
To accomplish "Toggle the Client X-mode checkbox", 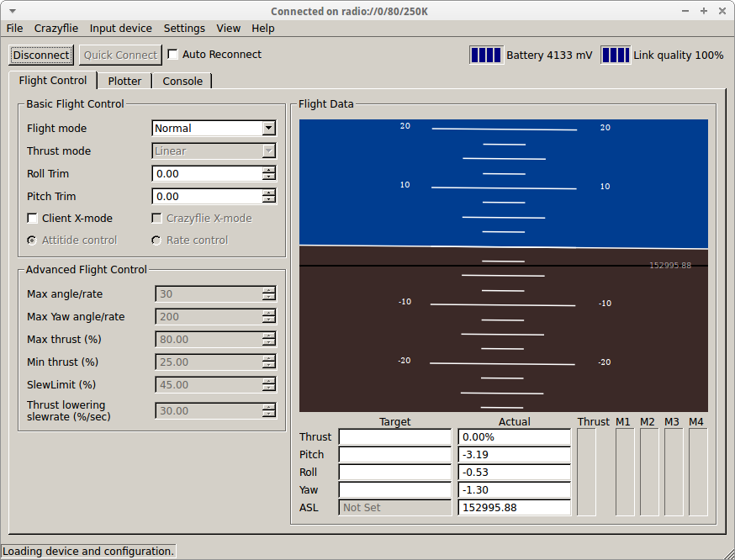I will pyautogui.click(x=33, y=219).
